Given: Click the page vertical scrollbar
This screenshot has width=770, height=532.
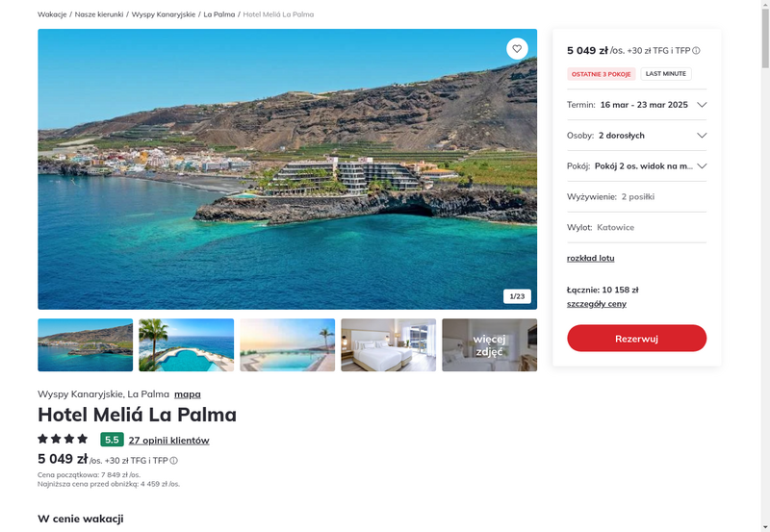Looking at the screenshot, I should click(x=765, y=266).
